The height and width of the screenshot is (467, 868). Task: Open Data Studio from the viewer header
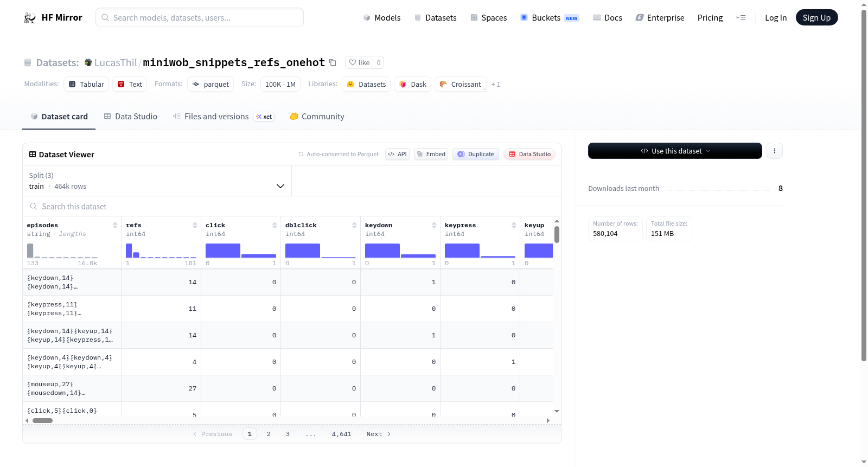point(529,154)
